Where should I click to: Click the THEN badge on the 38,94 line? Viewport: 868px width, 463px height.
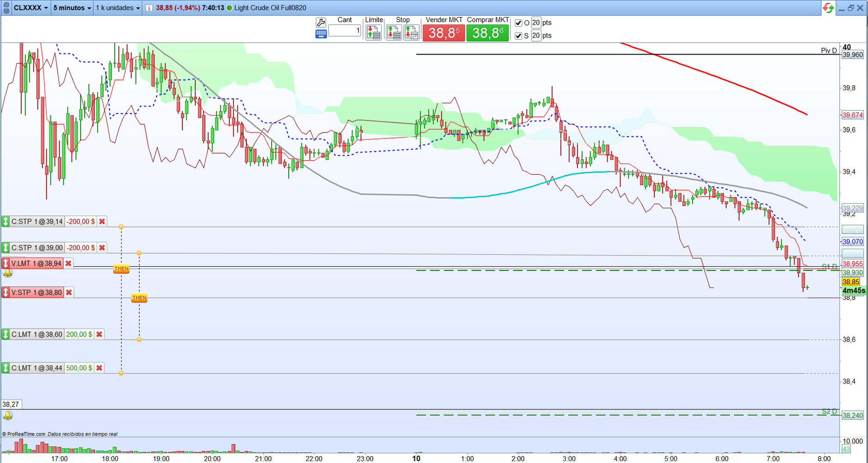click(x=121, y=269)
